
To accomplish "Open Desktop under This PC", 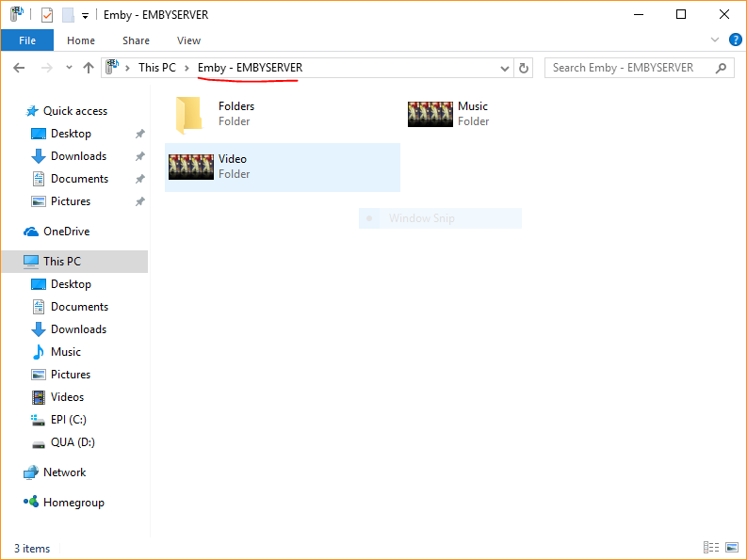I will [71, 284].
